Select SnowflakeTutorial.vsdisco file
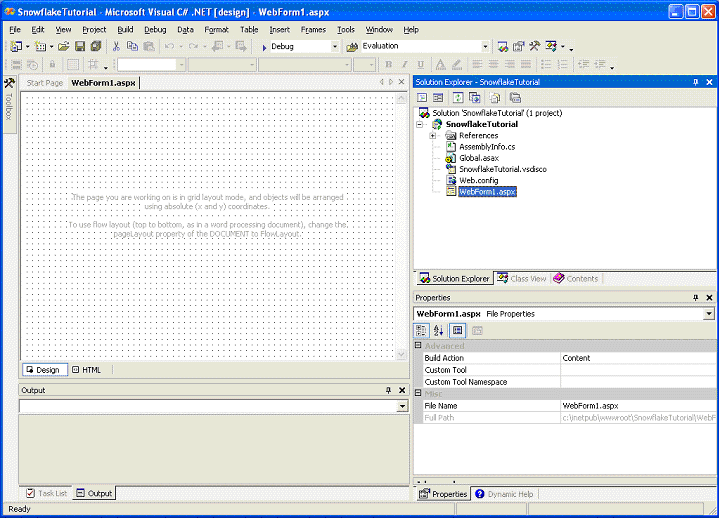 point(503,169)
